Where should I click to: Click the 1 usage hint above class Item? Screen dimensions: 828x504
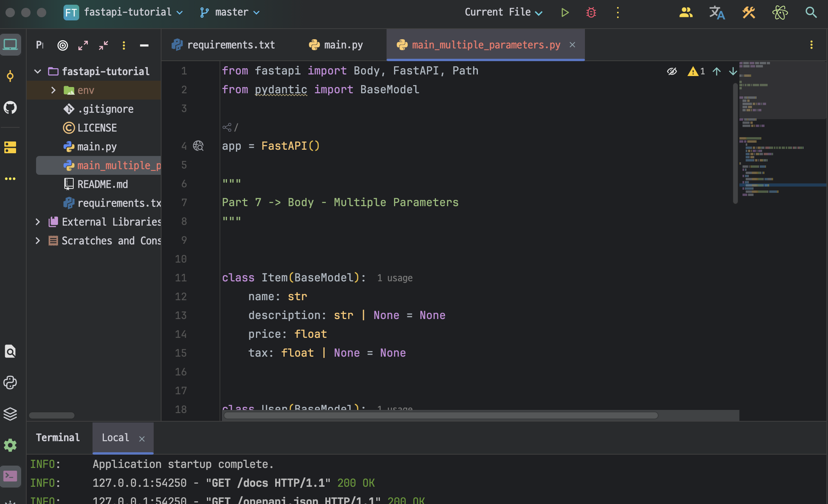point(394,277)
